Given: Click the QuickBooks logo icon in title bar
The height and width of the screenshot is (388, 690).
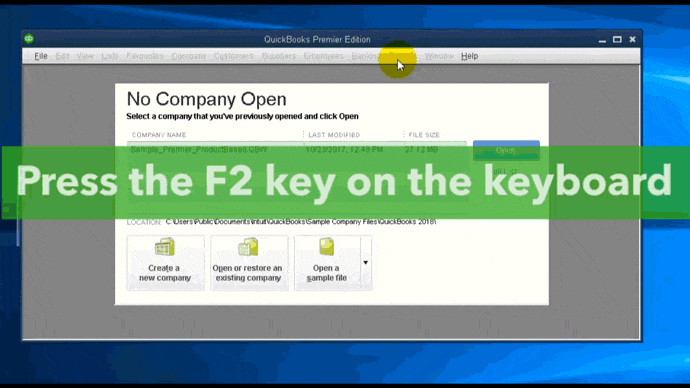Looking at the screenshot, I should (x=29, y=39).
